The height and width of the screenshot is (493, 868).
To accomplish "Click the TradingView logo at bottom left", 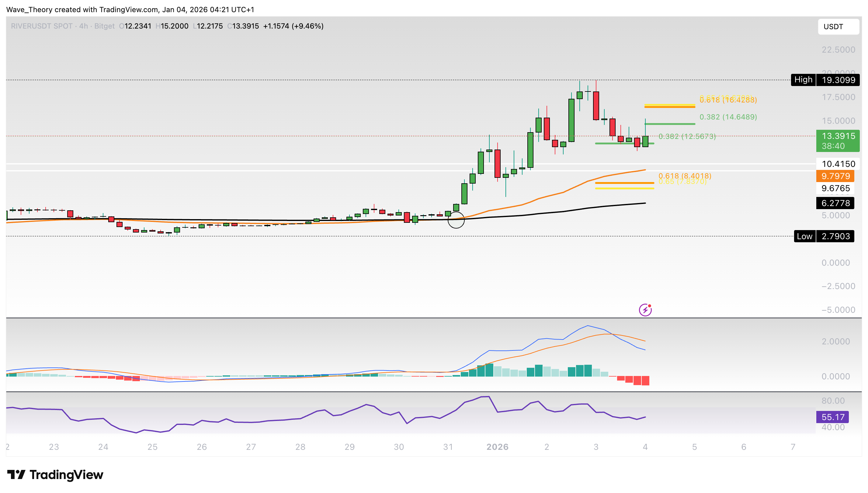I will tap(55, 475).
